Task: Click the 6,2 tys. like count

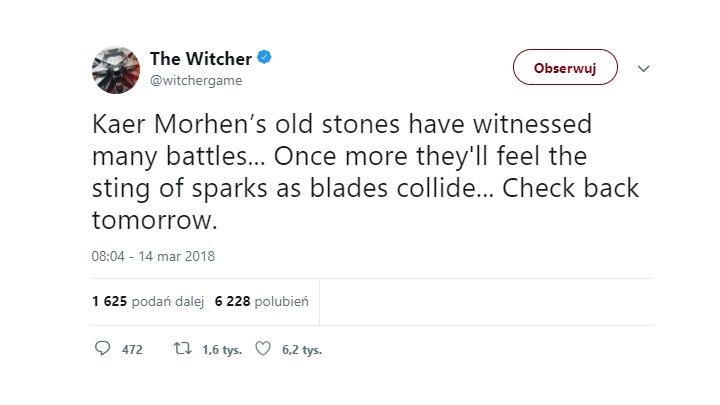Action: (x=302, y=350)
